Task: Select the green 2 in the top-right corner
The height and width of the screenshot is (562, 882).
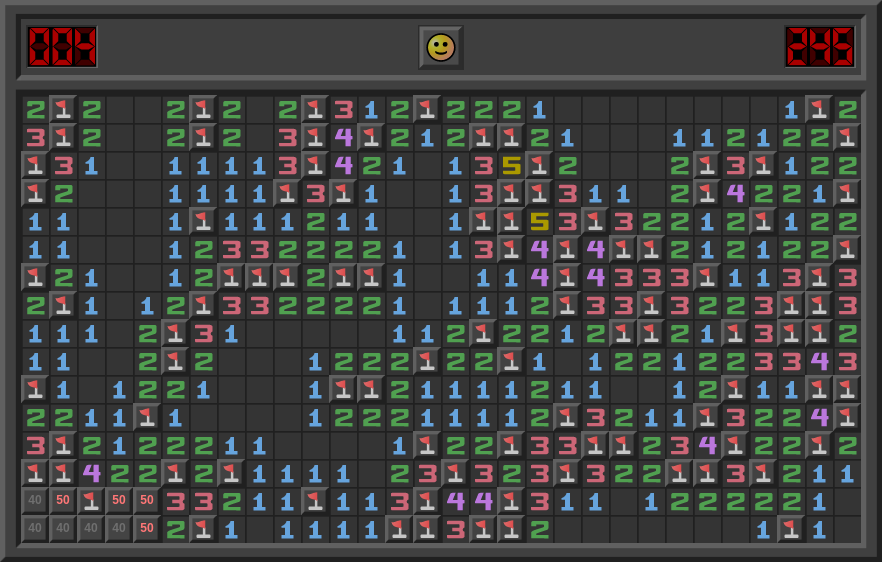Action: [x=848, y=109]
